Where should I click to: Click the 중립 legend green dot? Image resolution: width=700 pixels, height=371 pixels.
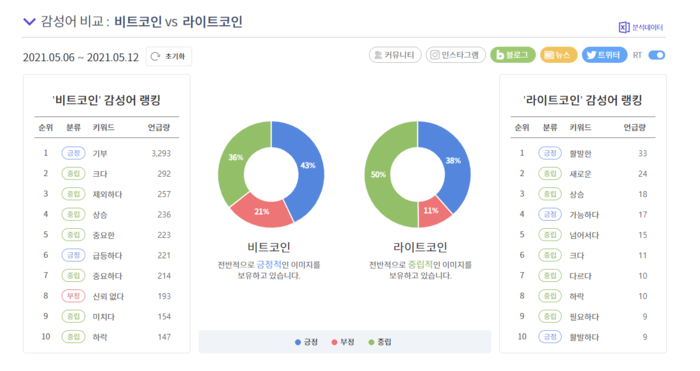tap(371, 342)
